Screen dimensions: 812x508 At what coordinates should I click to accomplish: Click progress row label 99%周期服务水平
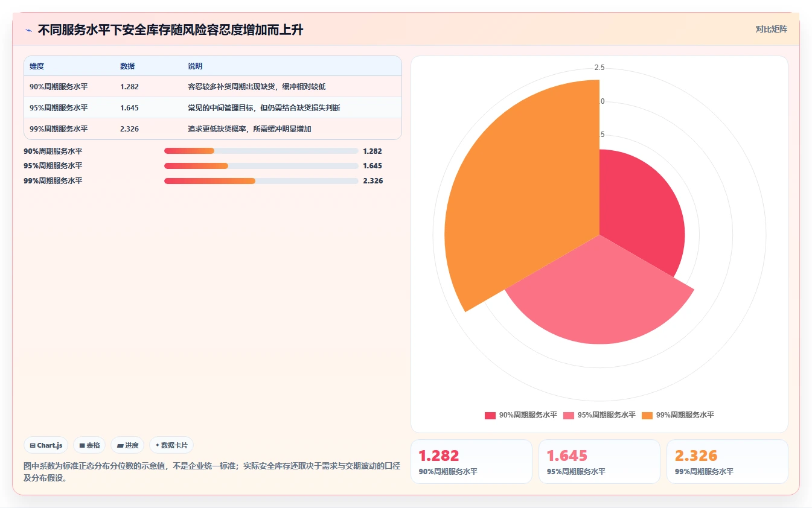[x=53, y=180]
